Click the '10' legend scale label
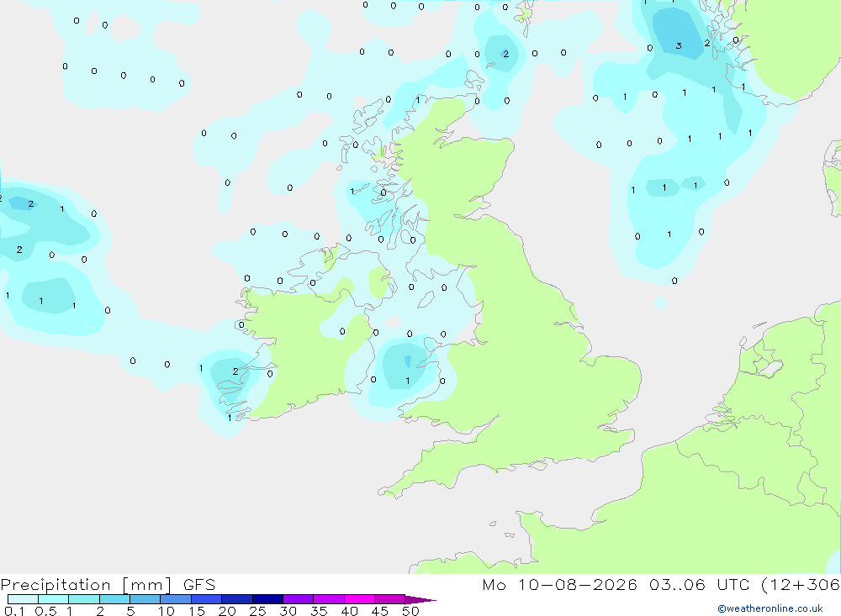Image resolution: width=841 pixels, height=616 pixels. coord(167,611)
